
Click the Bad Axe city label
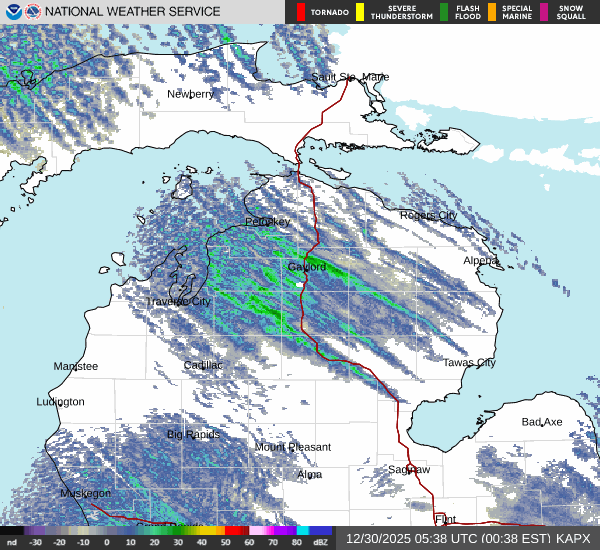[542, 422]
